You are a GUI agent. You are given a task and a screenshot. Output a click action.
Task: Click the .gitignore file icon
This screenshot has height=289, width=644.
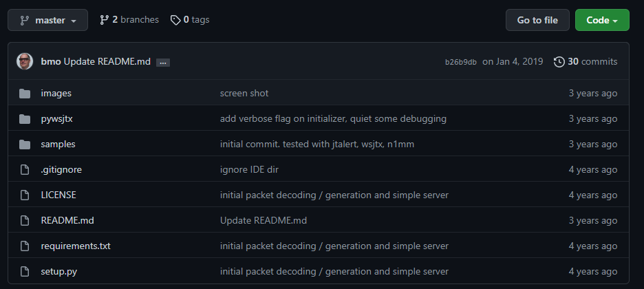(x=25, y=170)
